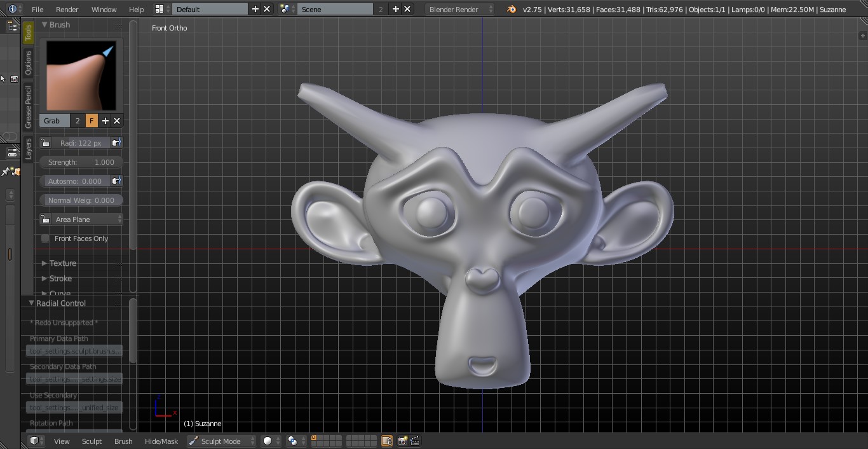
Task: Click the Suzanne monkey head mesh
Action: coord(482,235)
